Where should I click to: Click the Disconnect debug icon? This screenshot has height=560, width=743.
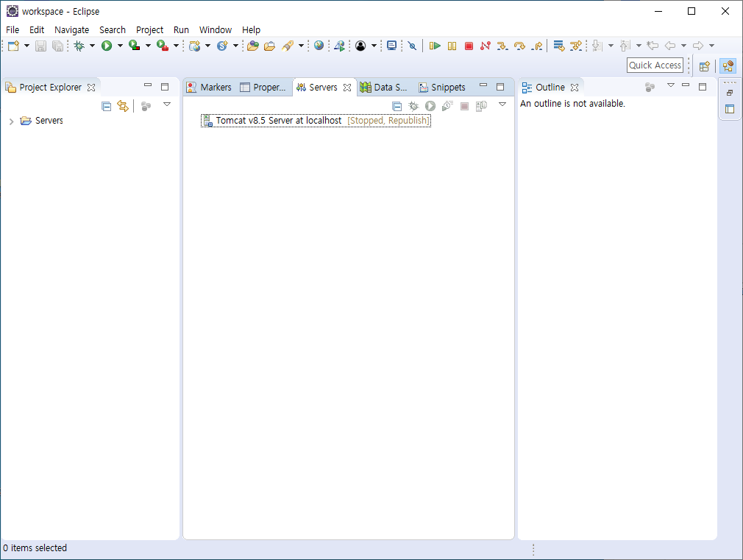coord(486,46)
